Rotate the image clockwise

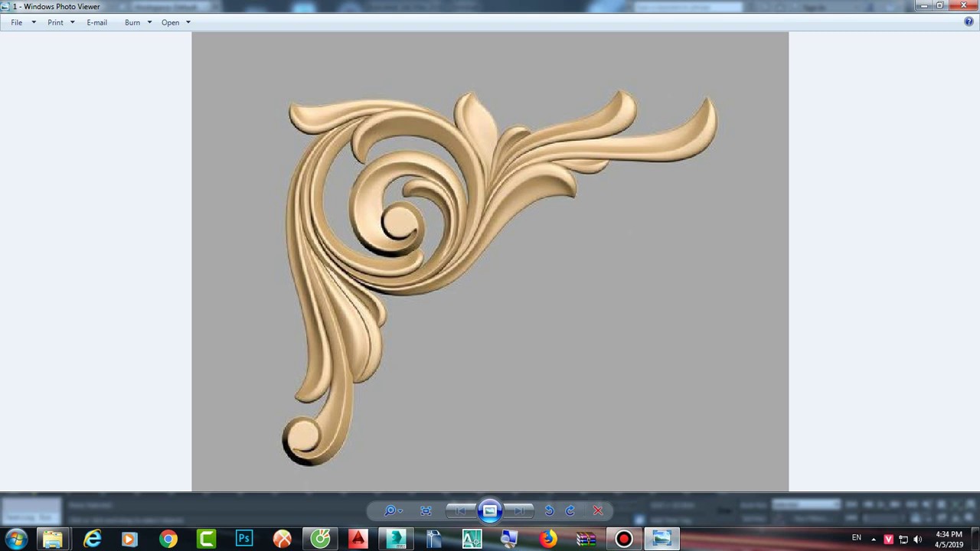570,510
